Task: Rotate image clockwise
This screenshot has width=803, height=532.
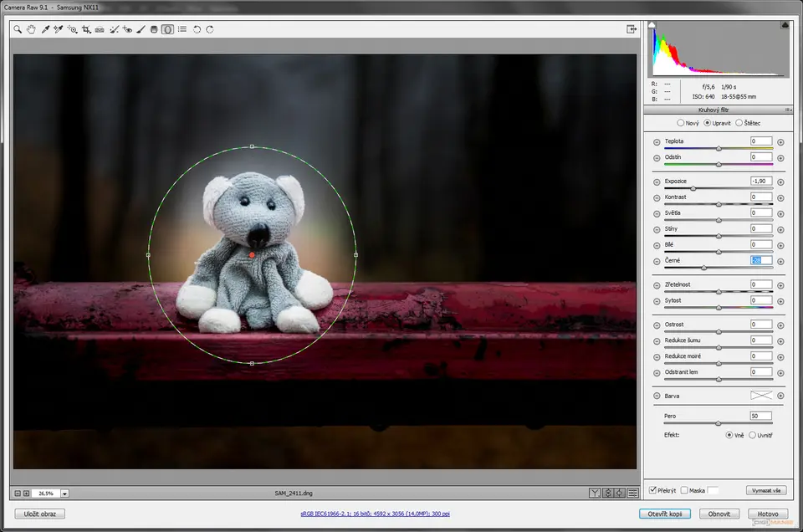Action: tap(210, 29)
